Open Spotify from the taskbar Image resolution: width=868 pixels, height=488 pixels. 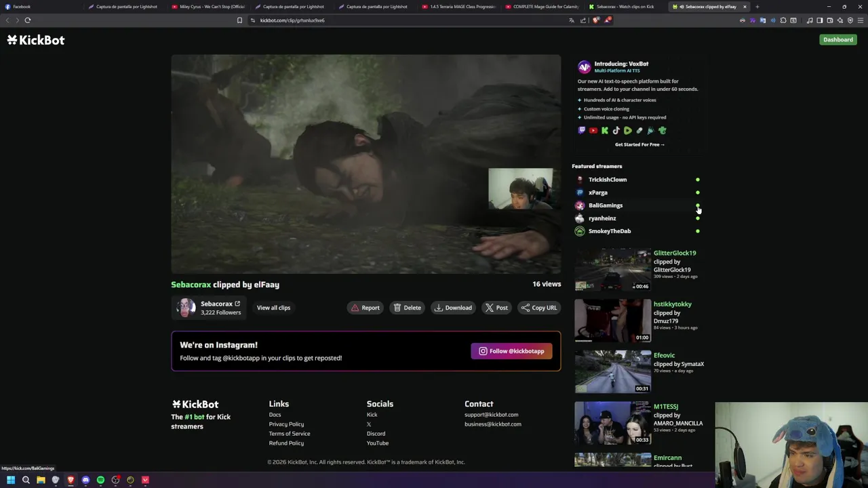point(100,480)
